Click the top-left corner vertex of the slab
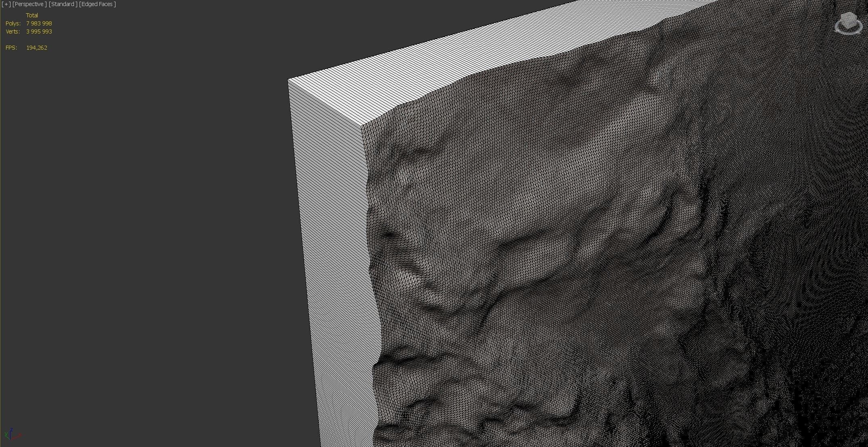This screenshot has width=868, height=447. [x=288, y=80]
